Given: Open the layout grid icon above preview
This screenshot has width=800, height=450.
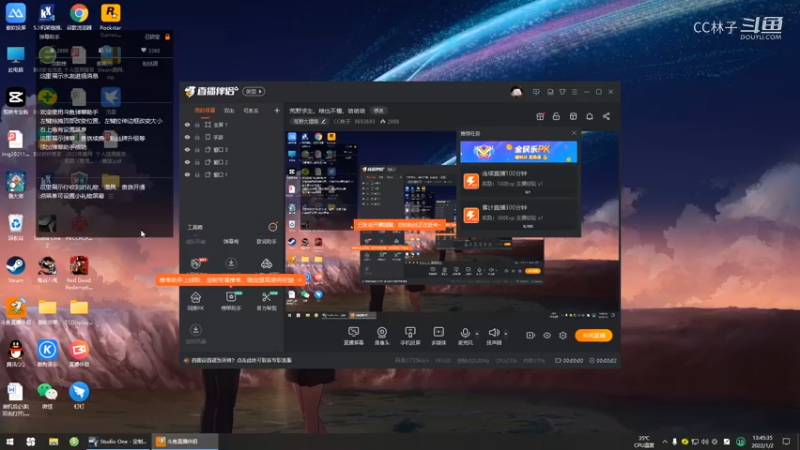Looking at the screenshot, I should coord(573,116).
